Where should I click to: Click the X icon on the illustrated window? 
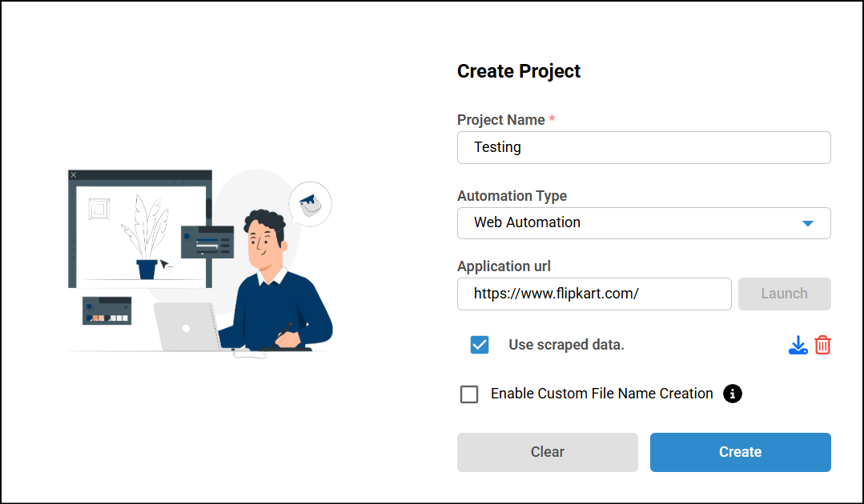[x=74, y=174]
